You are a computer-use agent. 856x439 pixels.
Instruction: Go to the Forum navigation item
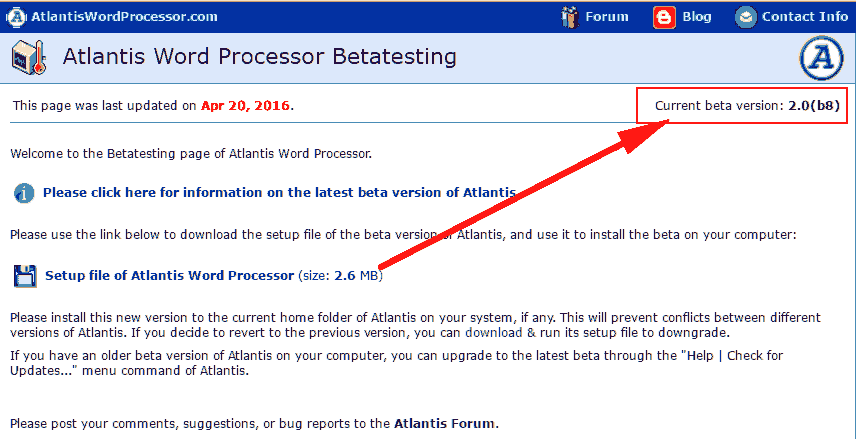click(607, 16)
